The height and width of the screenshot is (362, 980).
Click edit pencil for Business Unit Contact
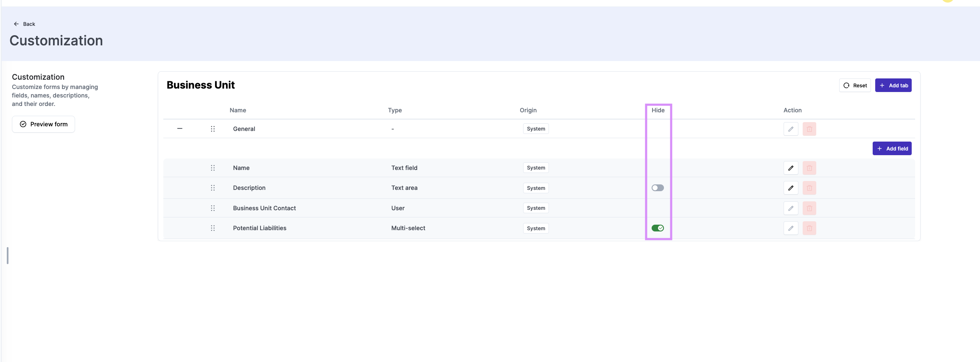[x=791, y=208]
